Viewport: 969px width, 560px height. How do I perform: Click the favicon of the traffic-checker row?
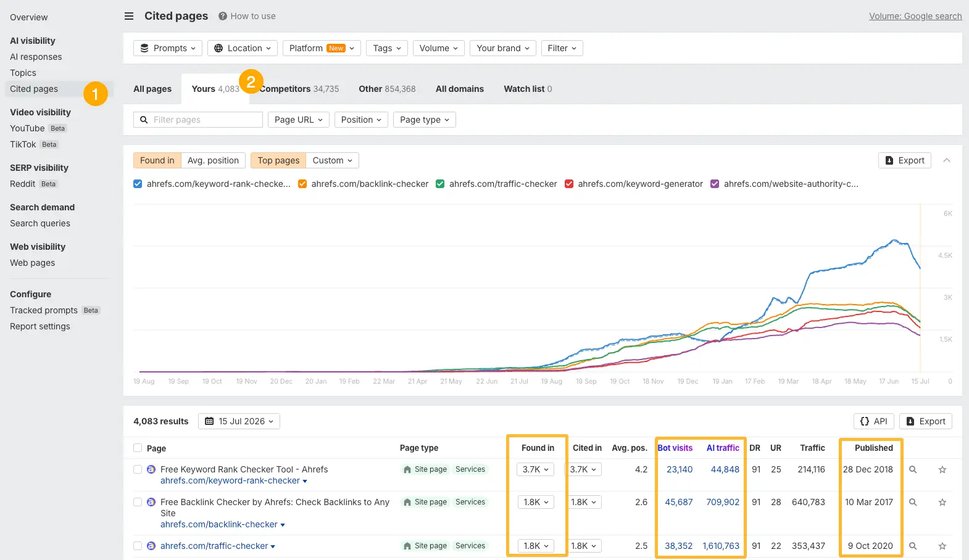pos(151,546)
